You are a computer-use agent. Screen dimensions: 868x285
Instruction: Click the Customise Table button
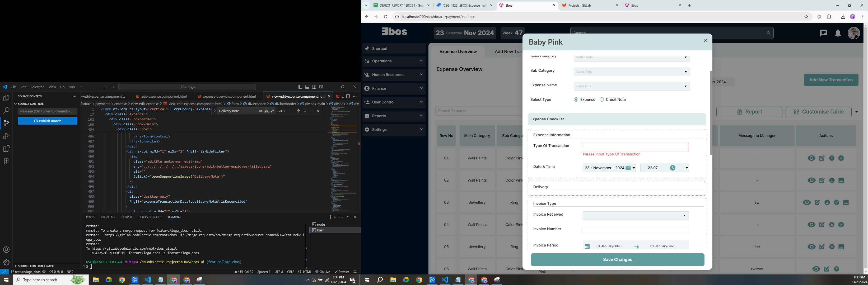[818, 112]
